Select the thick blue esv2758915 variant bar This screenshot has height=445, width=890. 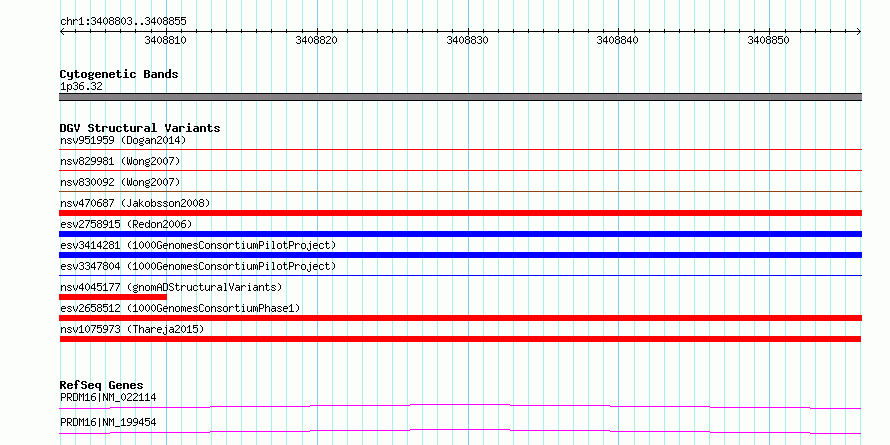[x=460, y=234]
